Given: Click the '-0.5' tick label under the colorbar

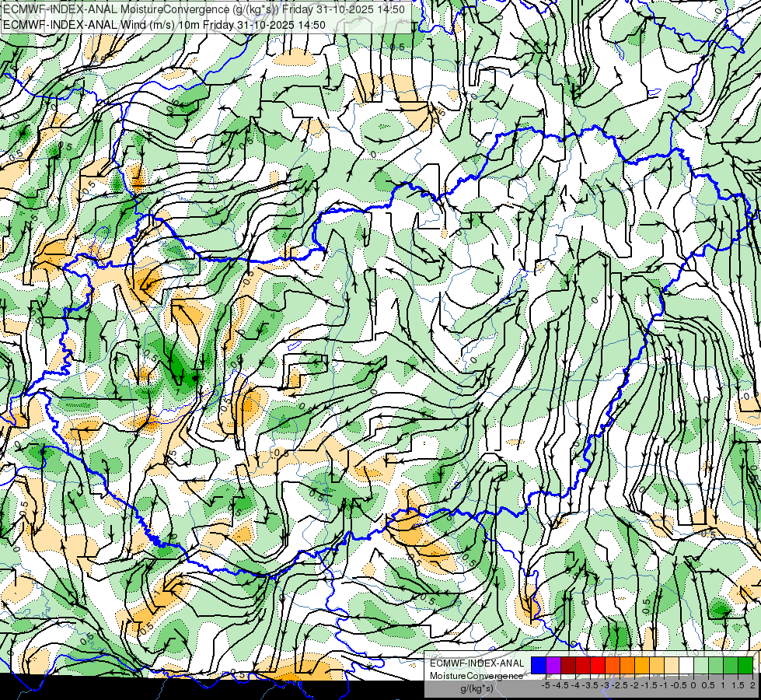Looking at the screenshot, I should [x=679, y=685].
